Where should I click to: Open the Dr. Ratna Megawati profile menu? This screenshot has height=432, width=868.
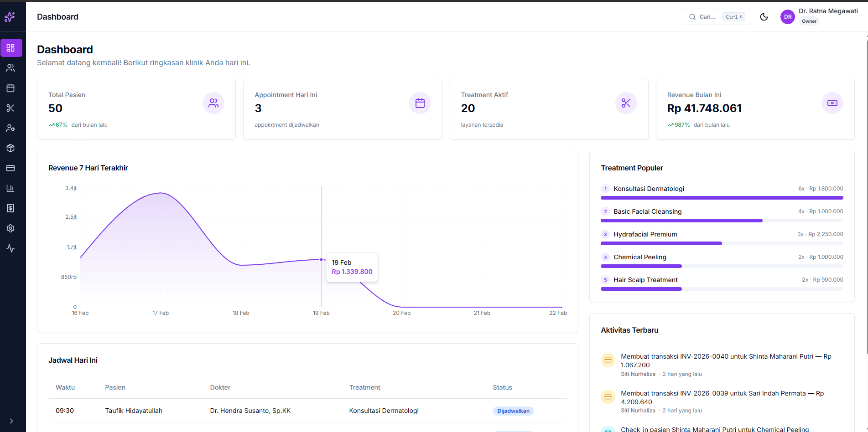[x=819, y=16]
